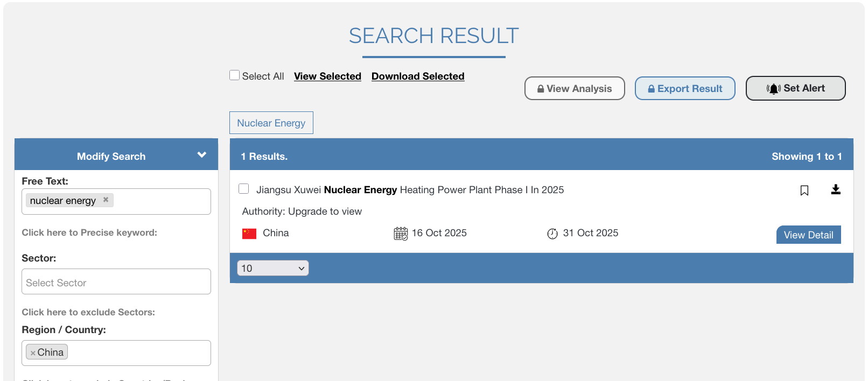The image size is (868, 381).
Task: Click into the Region / Country field
Action: pyautogui.click(x=116, y=353)
